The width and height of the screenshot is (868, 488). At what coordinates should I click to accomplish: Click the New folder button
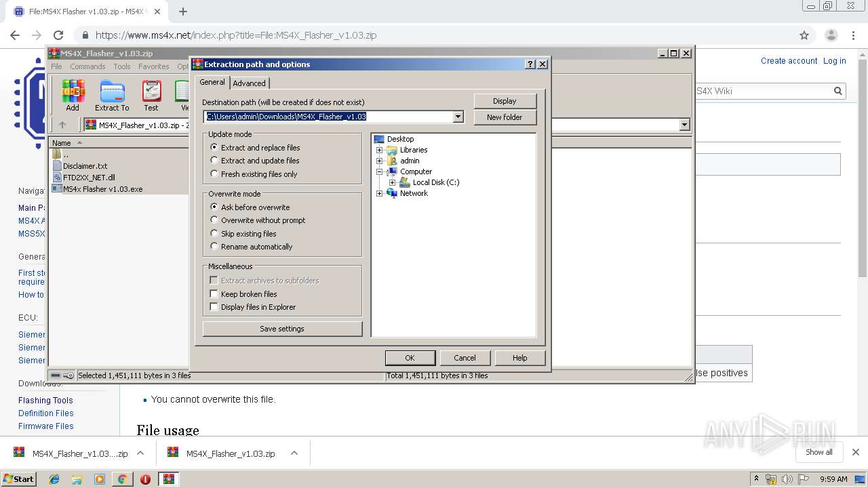point(505,117)
